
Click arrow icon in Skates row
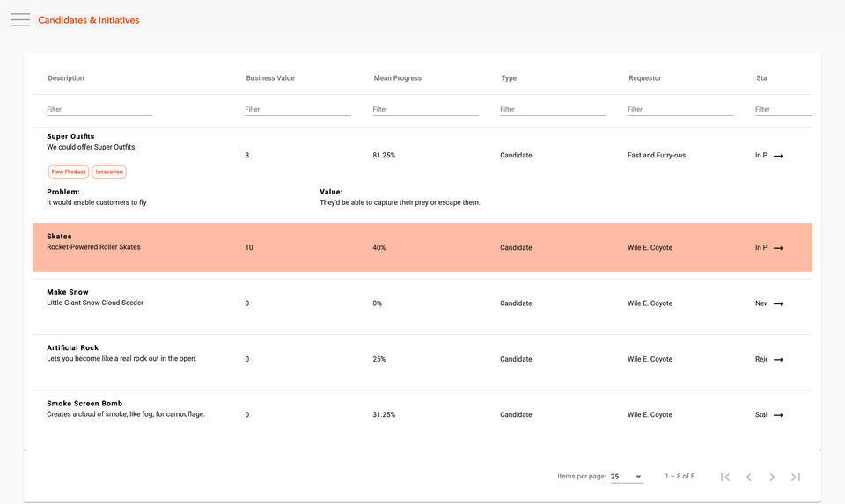778,248
